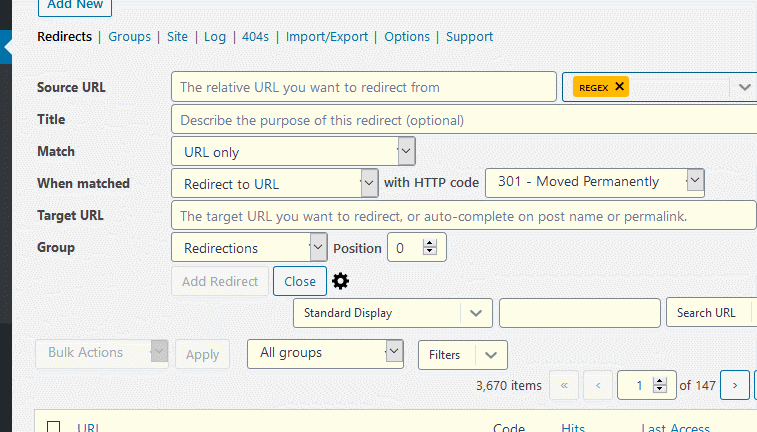This screenshot has height=432, width=757.
Task: Increment the Position stepper value
Action: click(430, 243)
